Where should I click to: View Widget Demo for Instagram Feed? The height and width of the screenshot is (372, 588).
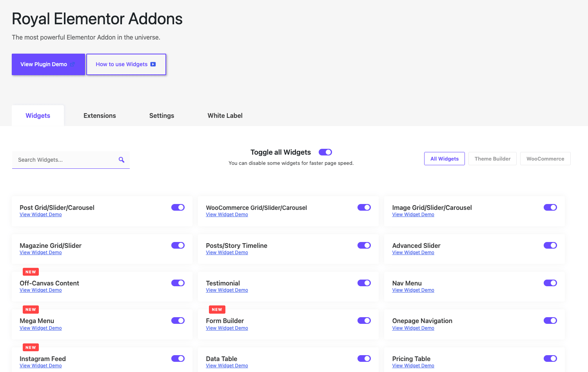41,366
